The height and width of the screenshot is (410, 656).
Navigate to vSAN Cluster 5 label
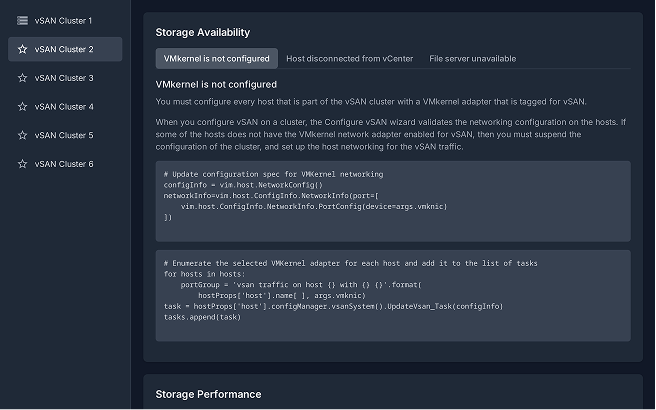[63, 135]
